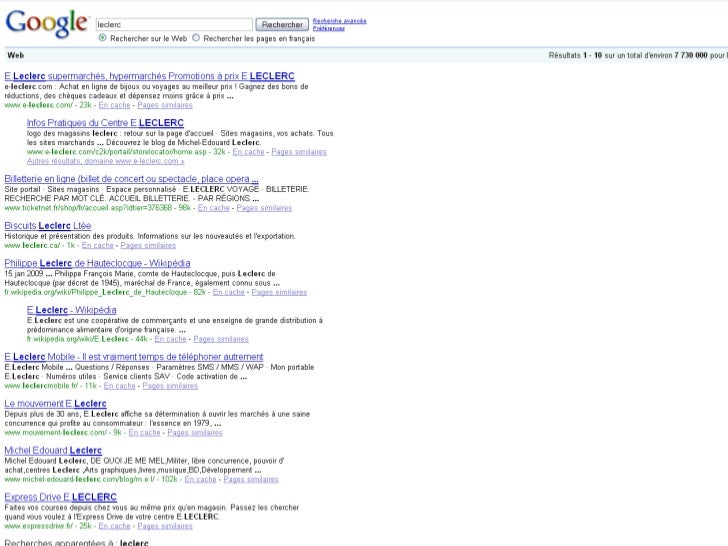Open Pages similaires for expressdrive.fr result
The image size is (728, 546).
165,526
